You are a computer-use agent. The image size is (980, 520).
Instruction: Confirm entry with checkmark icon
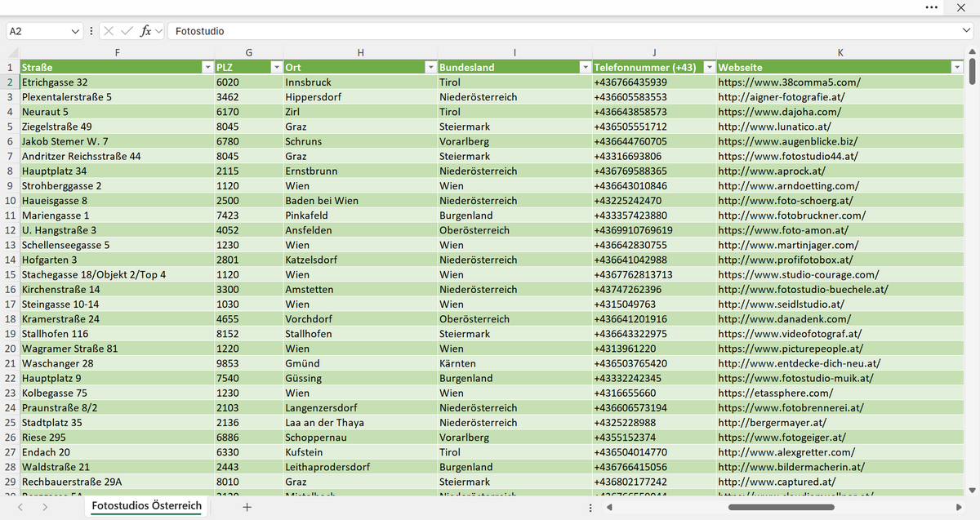point(127,31)
